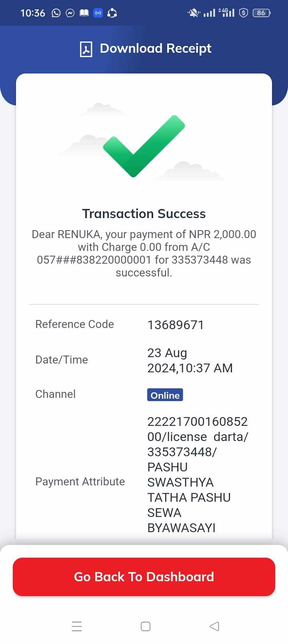288x644 pixels.
Task: Tap the Date/Time value 23 Aug 2024
Action: (190, 360)
